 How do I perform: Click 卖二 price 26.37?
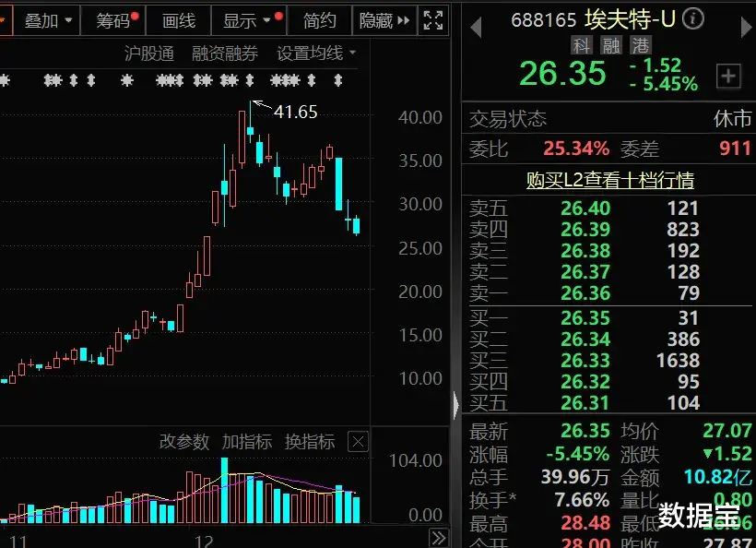(585, 272)
